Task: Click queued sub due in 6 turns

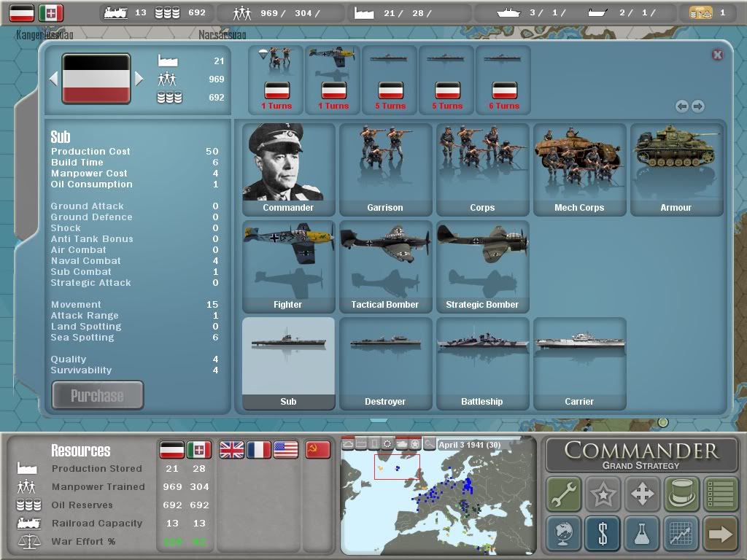Action: [x=503, y=80]
